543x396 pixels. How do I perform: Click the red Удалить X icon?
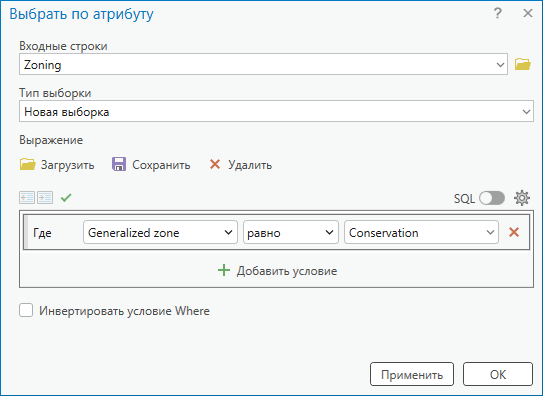pos(215,164)
